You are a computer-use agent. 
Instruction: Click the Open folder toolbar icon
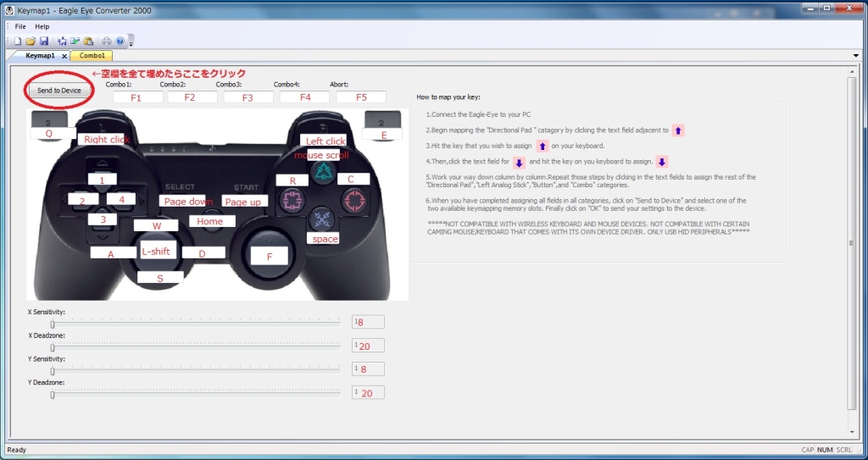pos(31,41)
